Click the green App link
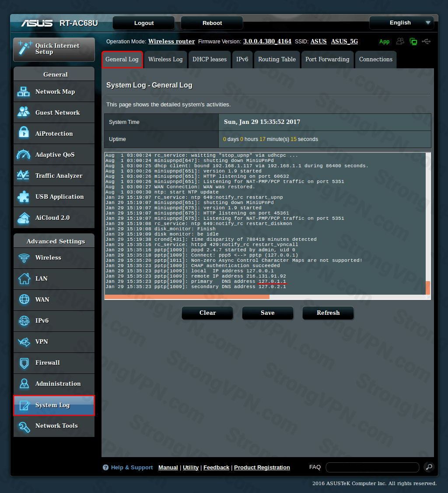Screen dimensions: 448x493 pos(384,42)
